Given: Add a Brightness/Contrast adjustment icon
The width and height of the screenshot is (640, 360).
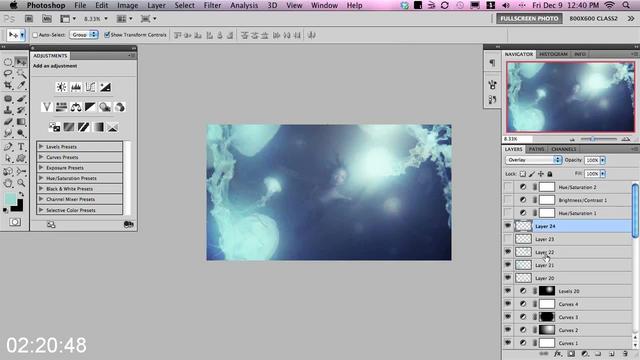Looking at the screenshot, I should 61,87.
